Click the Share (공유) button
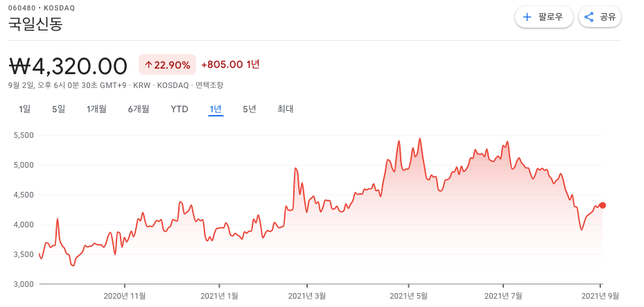Viewport: 644px width, 307px height. point(600,17)
